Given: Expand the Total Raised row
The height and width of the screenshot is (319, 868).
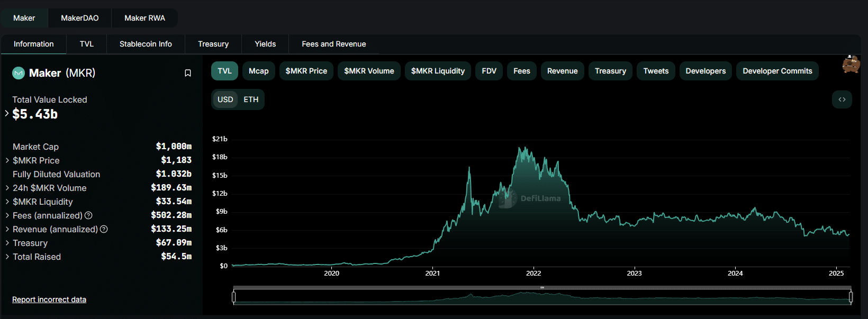Looking at the screenshot, I should coord(7,257).
